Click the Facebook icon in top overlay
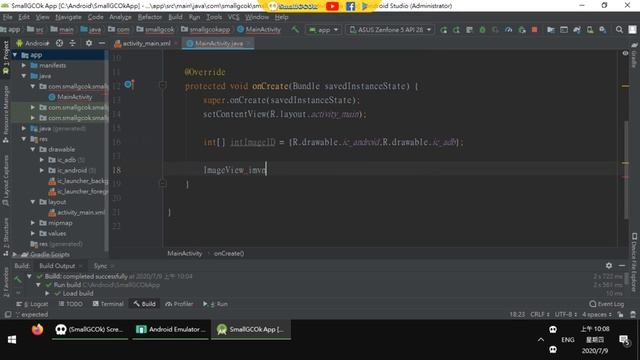This screenshot has height=360, width=640. [x=350, y=6]
